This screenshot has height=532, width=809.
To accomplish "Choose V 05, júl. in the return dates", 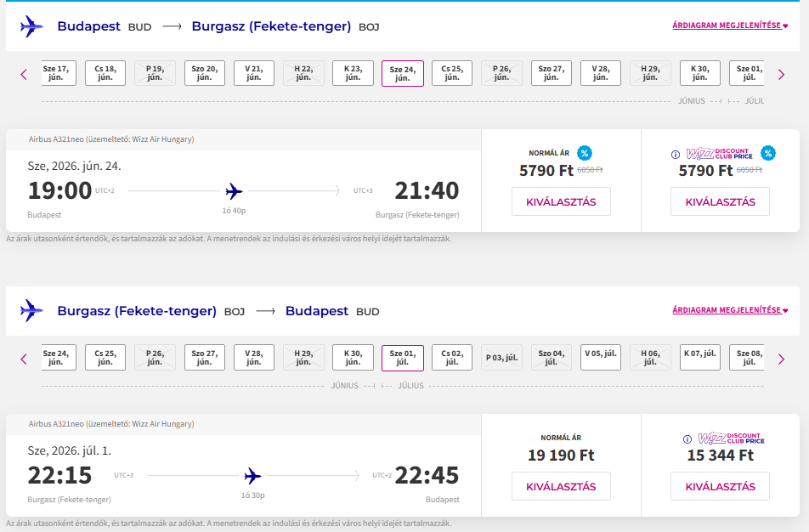I will (x=601, y=358).
